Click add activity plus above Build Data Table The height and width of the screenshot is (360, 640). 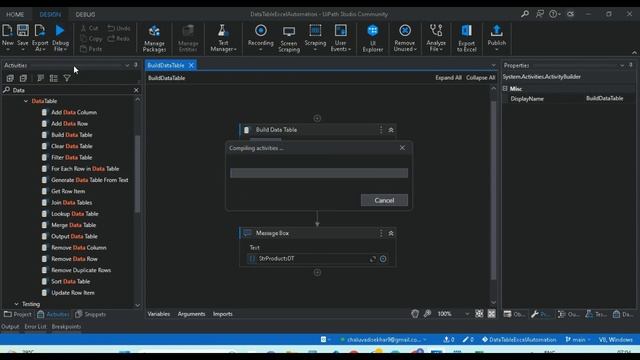point(317,118)
